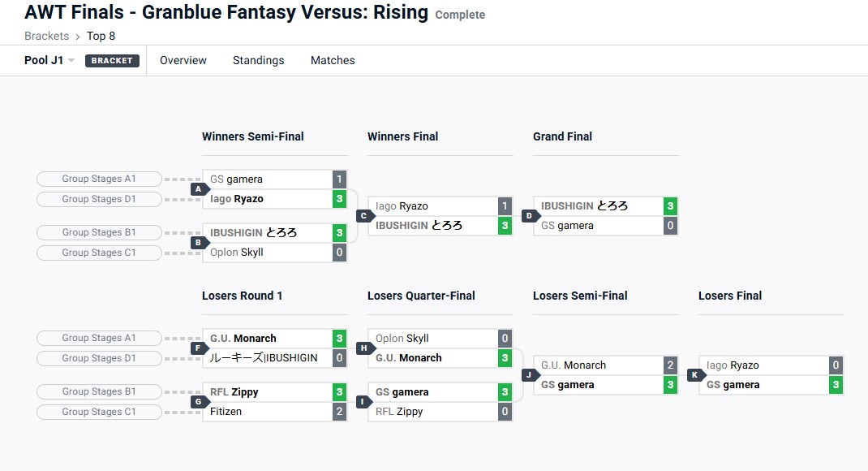Click the Brackets breadcrumb link
868x471 pixels.
click(46, 36)
